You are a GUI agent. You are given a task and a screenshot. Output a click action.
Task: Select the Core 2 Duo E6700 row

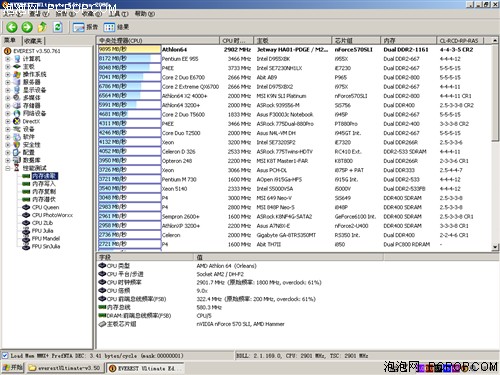[295, 78]
